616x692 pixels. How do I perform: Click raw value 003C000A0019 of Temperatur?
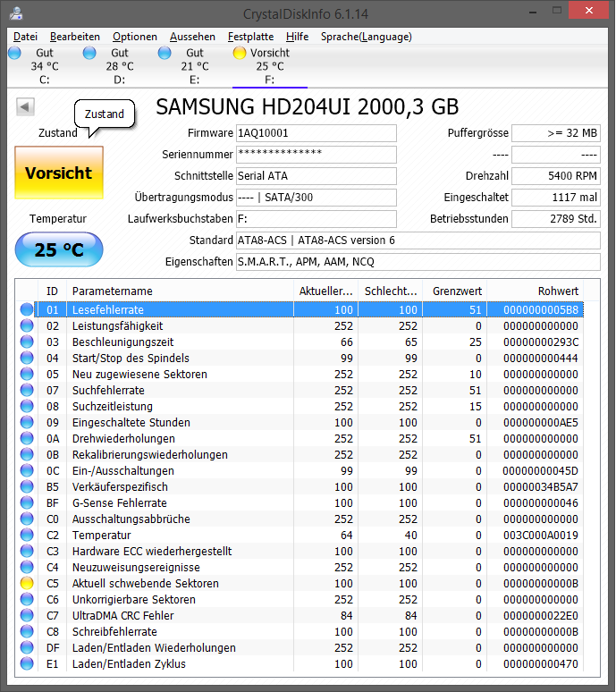coord(541,535)
